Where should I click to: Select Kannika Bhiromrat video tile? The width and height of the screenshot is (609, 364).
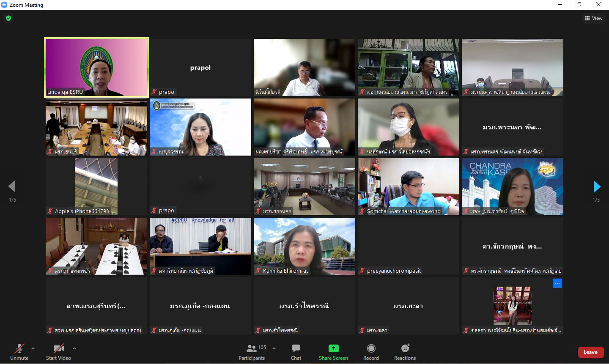(x=304, y=246)
